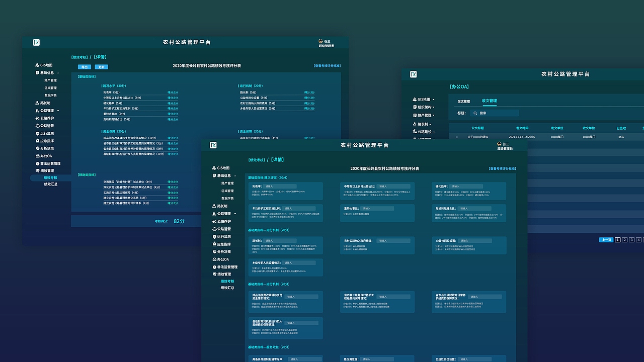Switch to 收文管理 tab in OA window

(490, 101)
